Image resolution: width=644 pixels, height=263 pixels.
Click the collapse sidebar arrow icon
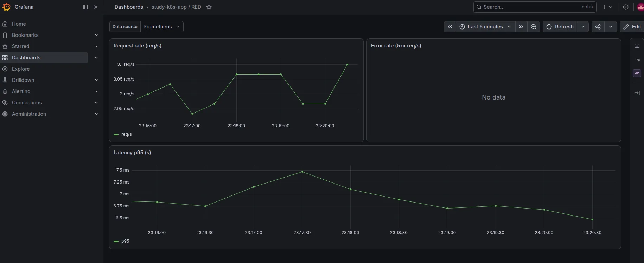click(x=637, y=93)
